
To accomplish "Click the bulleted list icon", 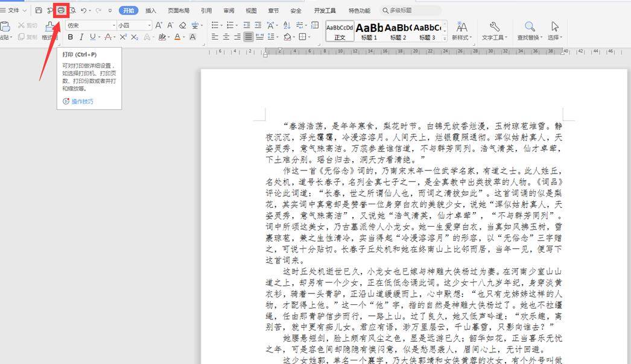I will 215,25.
